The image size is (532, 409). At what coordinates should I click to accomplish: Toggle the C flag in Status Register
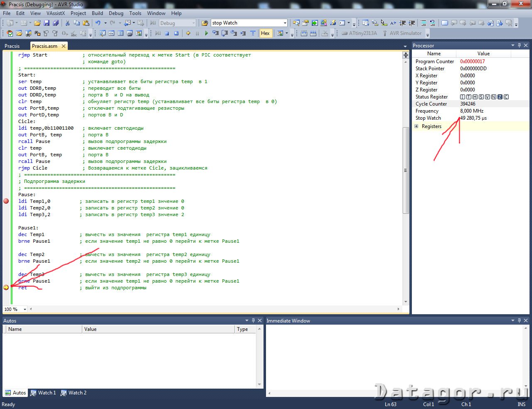(506, 97)
